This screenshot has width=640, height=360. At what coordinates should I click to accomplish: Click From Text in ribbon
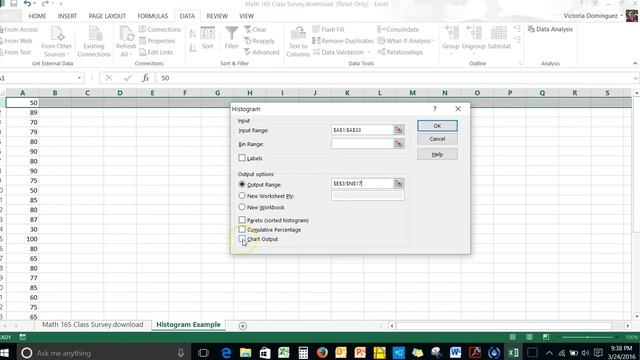16,52
